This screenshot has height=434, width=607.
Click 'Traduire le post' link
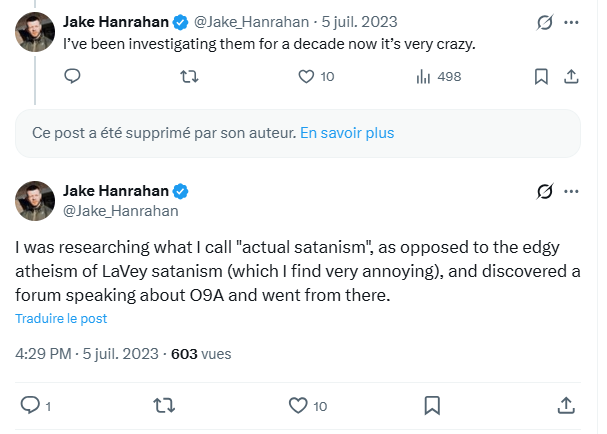point(61,318)
